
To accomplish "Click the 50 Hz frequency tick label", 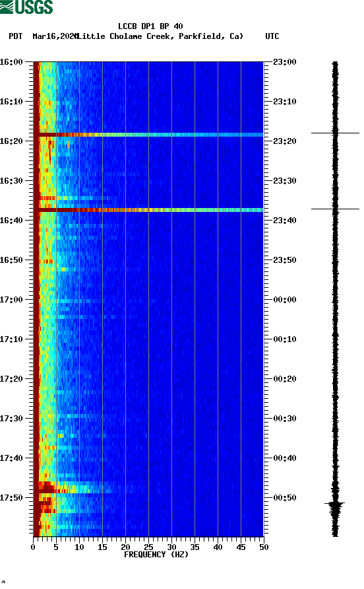I will [x=264, y=547].
